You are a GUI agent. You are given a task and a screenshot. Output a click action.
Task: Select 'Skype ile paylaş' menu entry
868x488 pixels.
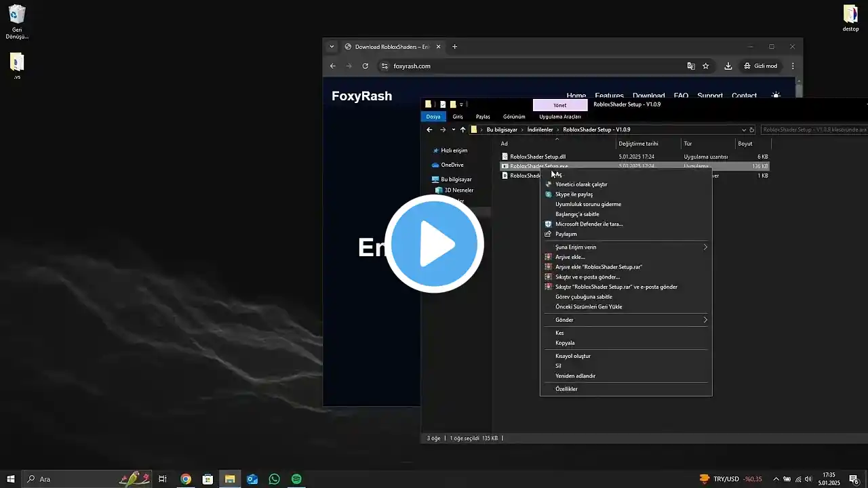[574, 195]
